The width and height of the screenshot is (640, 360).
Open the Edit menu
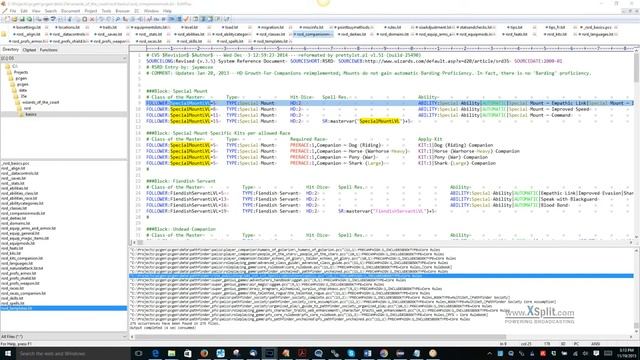(x=24, y=11)
